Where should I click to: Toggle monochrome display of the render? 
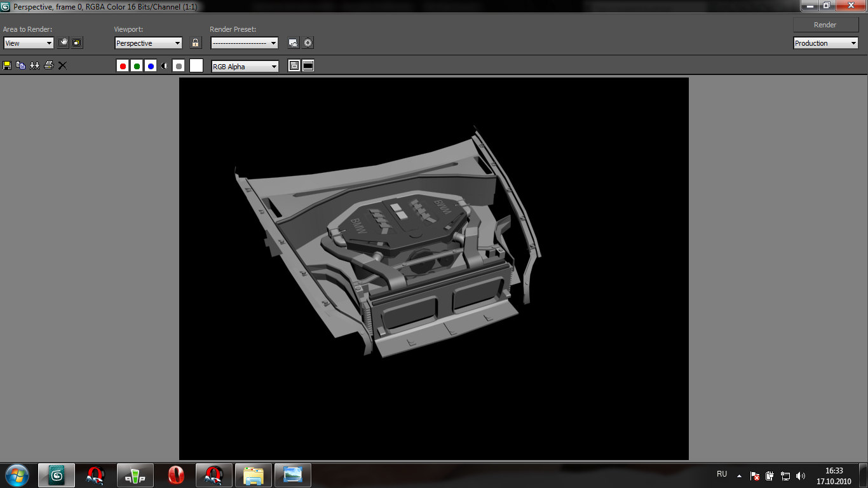click(x=179, y=66)
